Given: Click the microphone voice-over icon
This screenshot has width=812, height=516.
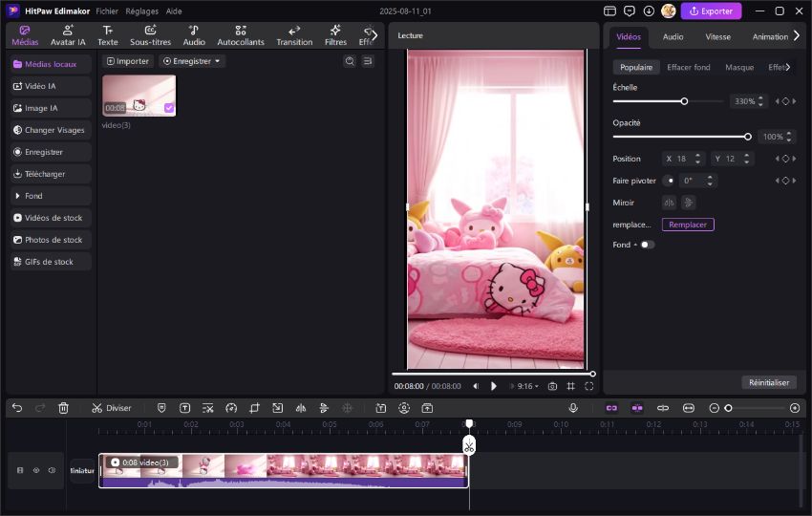Looking at the screenshot, I should pos(573,408).
